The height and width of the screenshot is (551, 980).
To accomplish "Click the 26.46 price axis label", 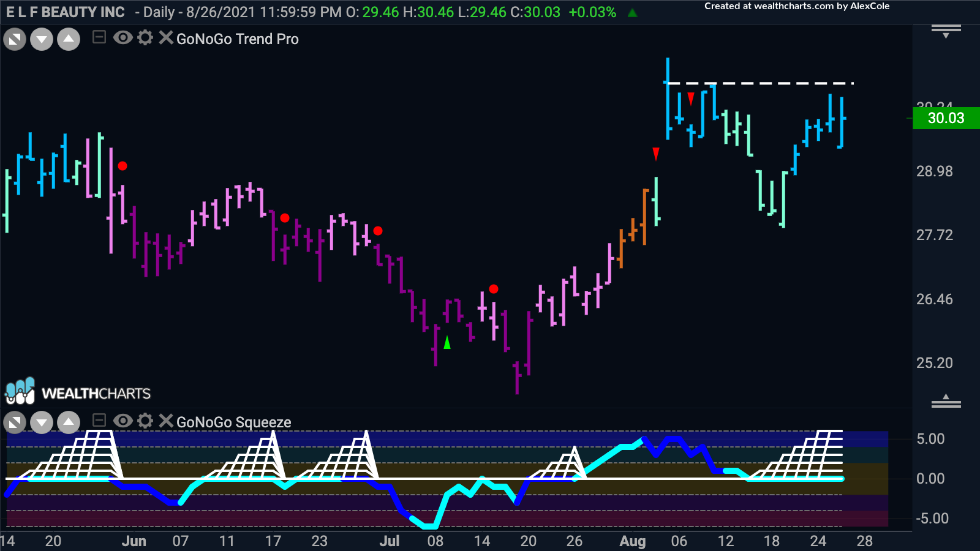I will click(935, 299).
